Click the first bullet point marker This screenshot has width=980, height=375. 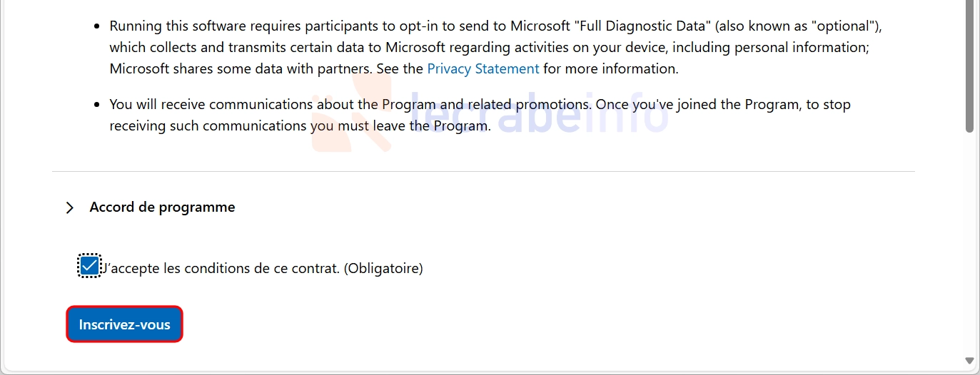pos(98,27)
